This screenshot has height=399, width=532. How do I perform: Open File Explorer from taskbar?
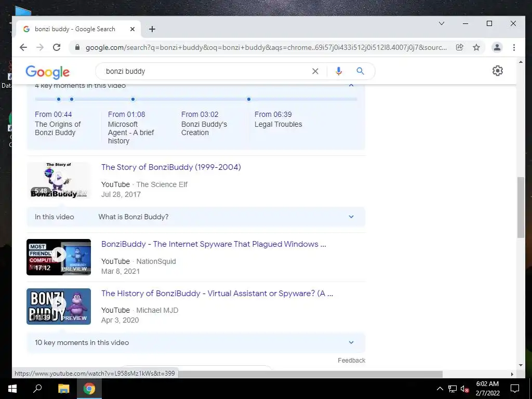pyautogui.click(x=63, y=389)
